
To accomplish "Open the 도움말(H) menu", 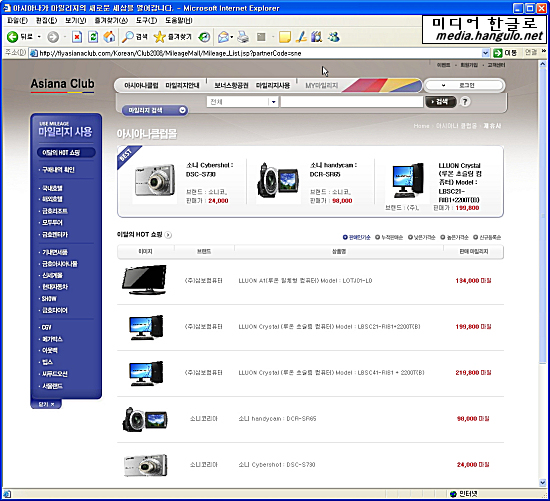I will click(x=179, y=21).
